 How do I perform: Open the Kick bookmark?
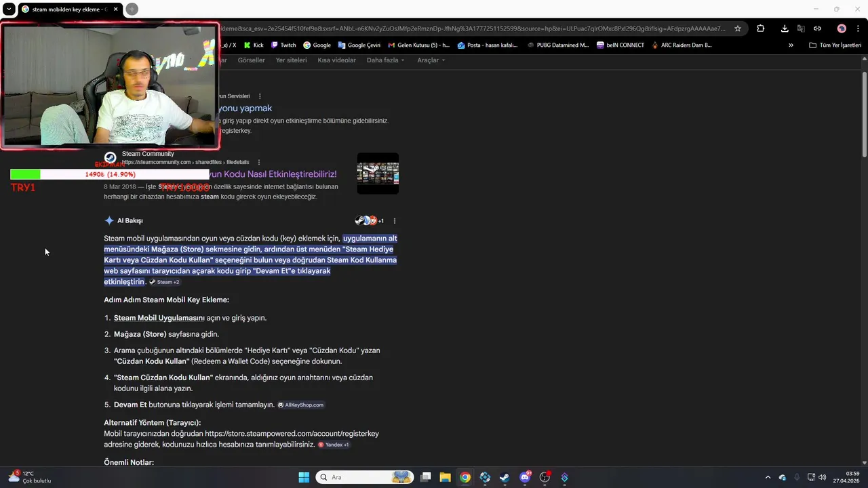tap(254, 45)
